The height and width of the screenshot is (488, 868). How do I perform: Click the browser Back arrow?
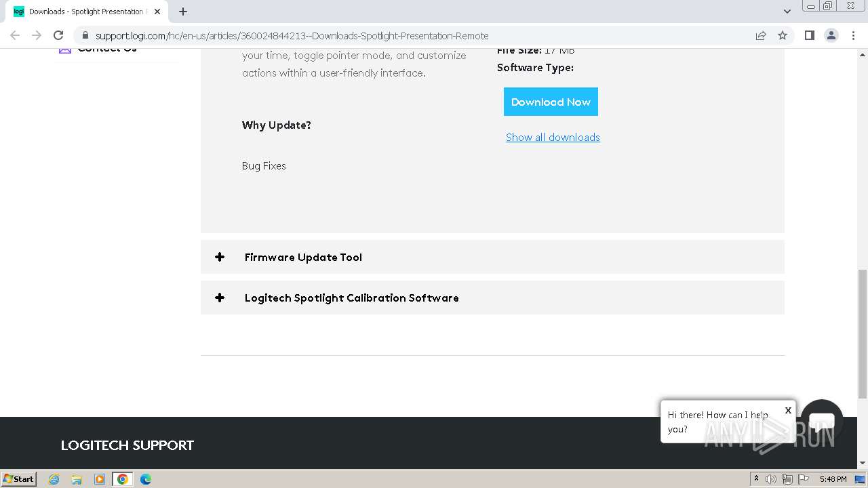pos(15,35)
